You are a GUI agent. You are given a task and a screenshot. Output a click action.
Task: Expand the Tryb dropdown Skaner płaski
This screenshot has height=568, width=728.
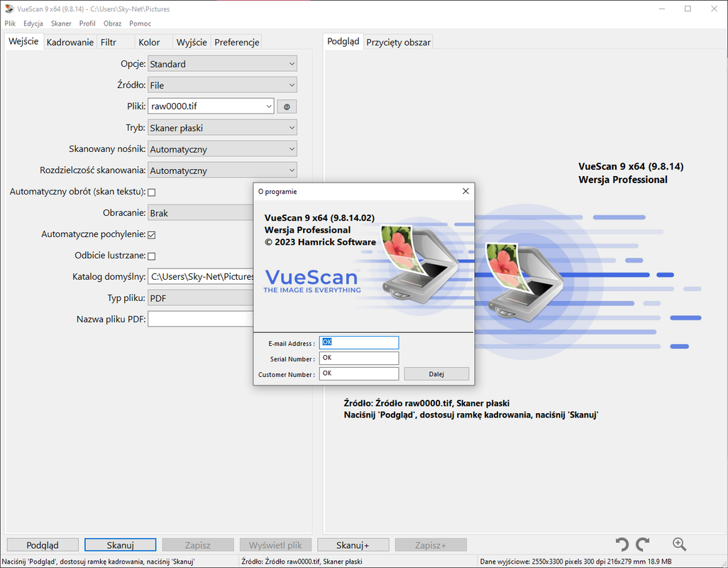coord(222,128)
